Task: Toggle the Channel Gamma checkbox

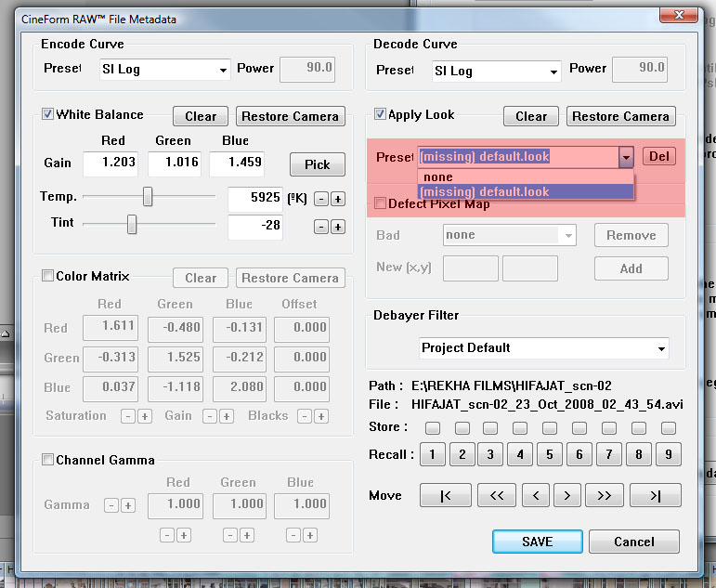Action: click(48, 460)
